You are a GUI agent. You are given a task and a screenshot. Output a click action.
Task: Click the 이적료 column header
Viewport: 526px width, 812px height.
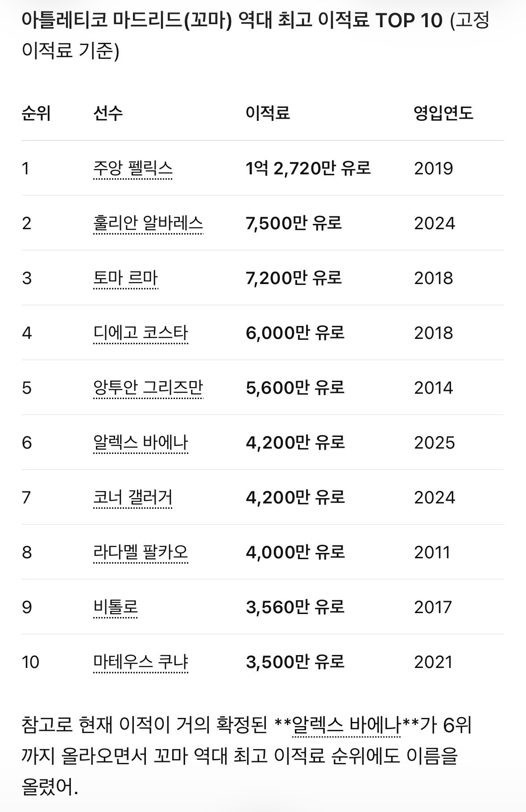click(x=268, y=113)
